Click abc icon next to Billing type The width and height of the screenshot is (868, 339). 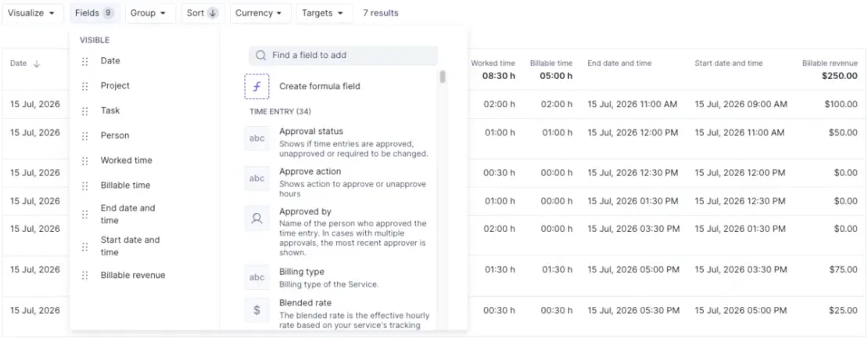pyautogui.click(x=256, y=277)
